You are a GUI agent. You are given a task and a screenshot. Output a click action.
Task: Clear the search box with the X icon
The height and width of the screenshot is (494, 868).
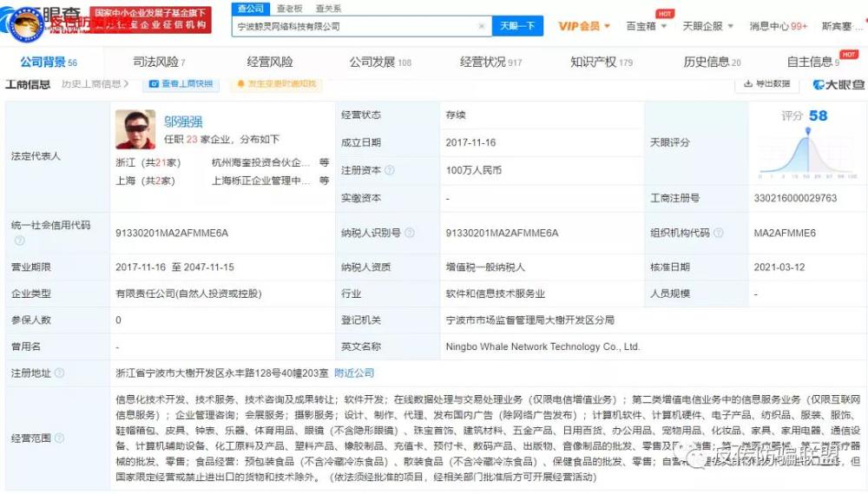point(482,26)
